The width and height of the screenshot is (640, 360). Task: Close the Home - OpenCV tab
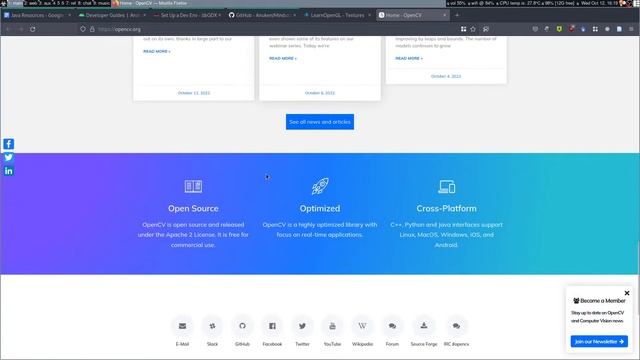tap(444, 15)
